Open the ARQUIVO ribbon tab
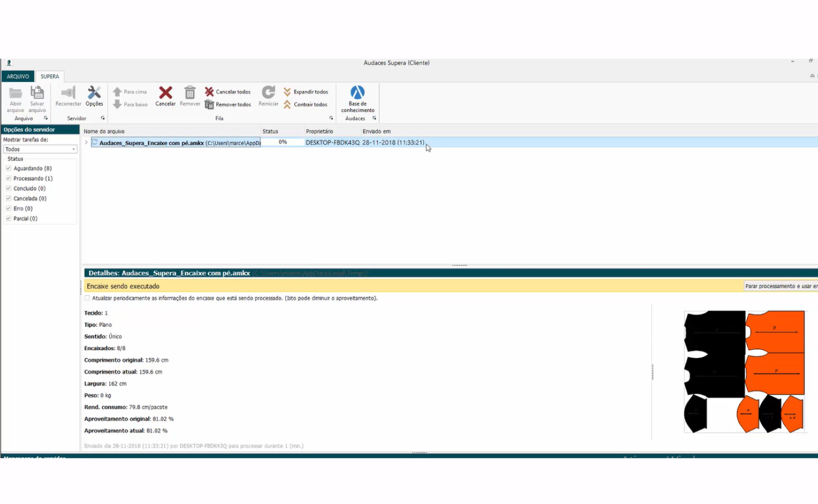Screen dimensions: 818x504 pos(18,77)
